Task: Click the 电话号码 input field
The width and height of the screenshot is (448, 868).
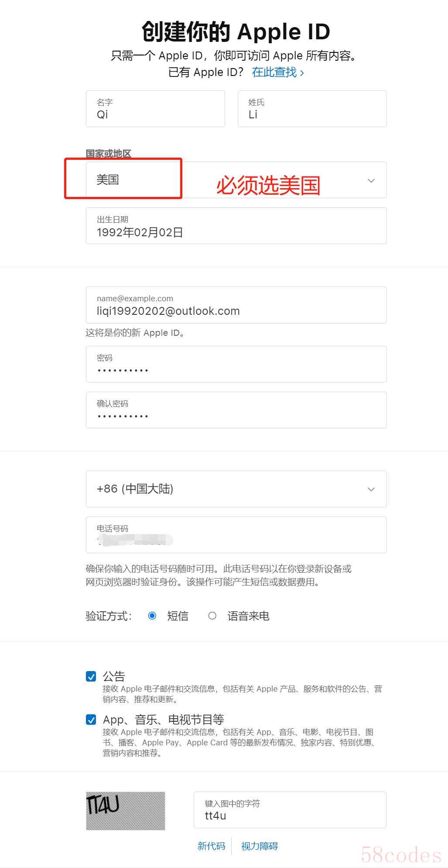Action: tap(236, 535)
